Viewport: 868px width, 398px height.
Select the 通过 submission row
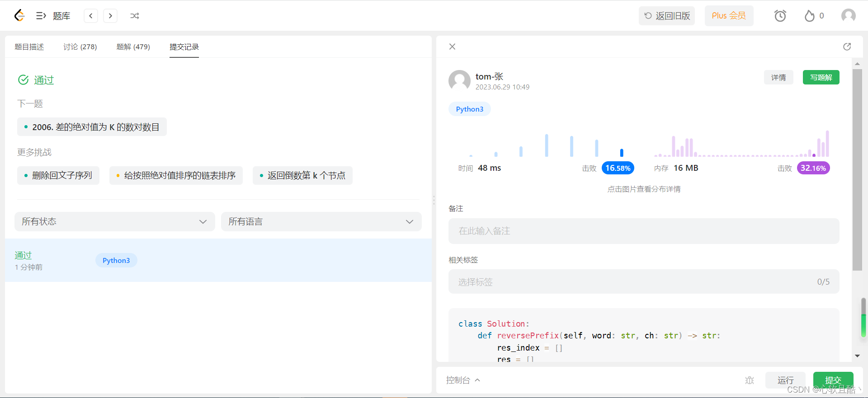218,260
